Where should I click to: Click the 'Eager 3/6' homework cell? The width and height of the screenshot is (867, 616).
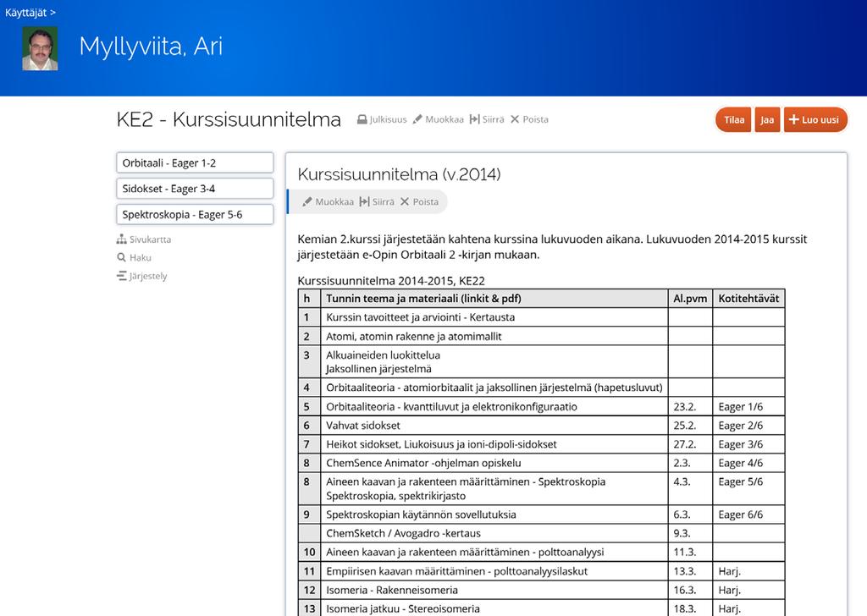748,444
